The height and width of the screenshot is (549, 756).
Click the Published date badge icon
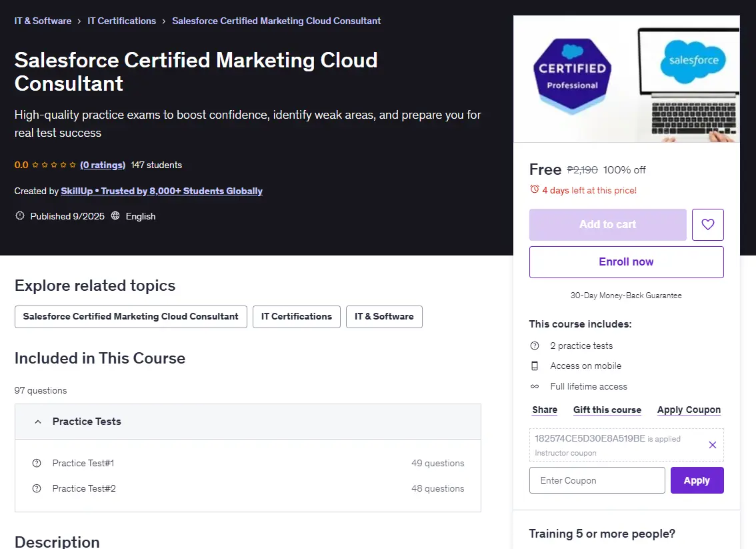20,215
